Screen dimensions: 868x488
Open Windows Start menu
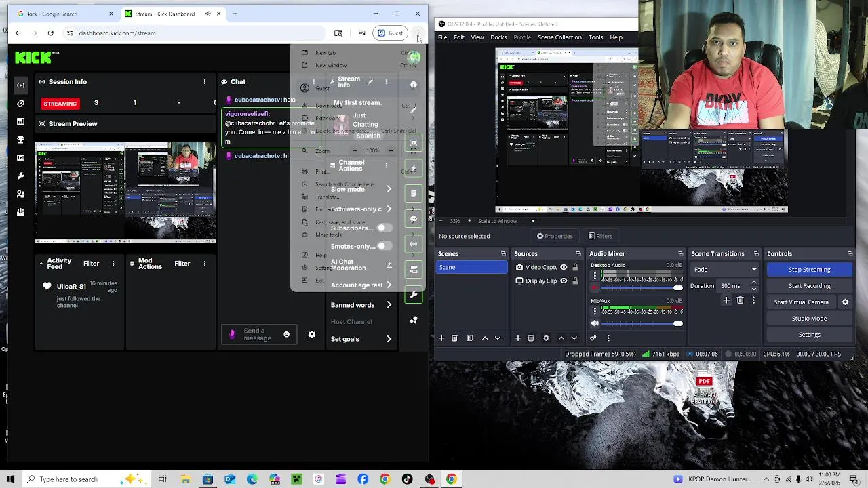[10, 479]
